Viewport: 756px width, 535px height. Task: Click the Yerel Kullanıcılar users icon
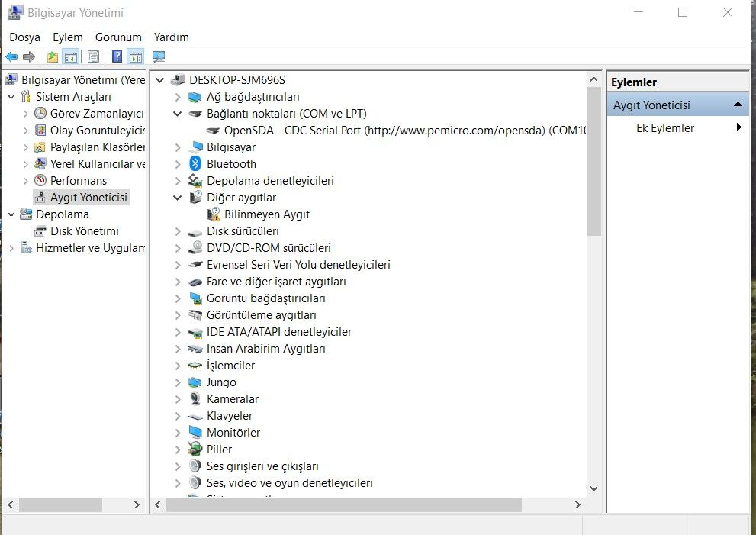coord(40,163)
